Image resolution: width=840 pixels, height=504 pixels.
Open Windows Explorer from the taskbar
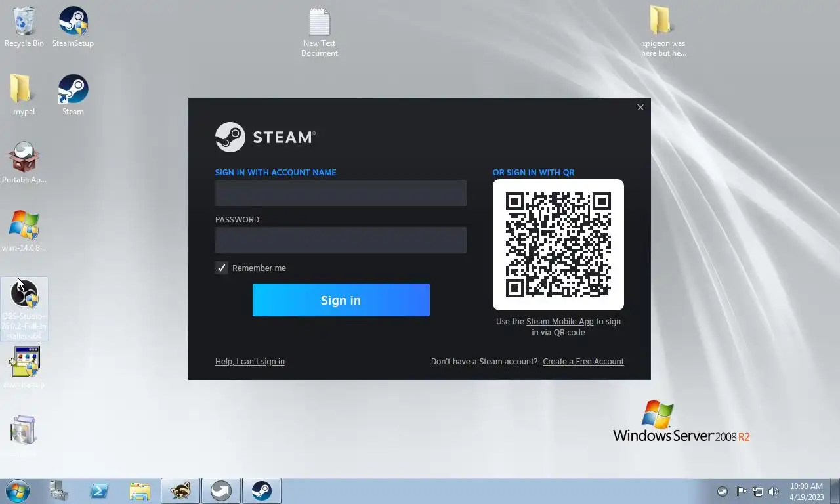[140, 491]
